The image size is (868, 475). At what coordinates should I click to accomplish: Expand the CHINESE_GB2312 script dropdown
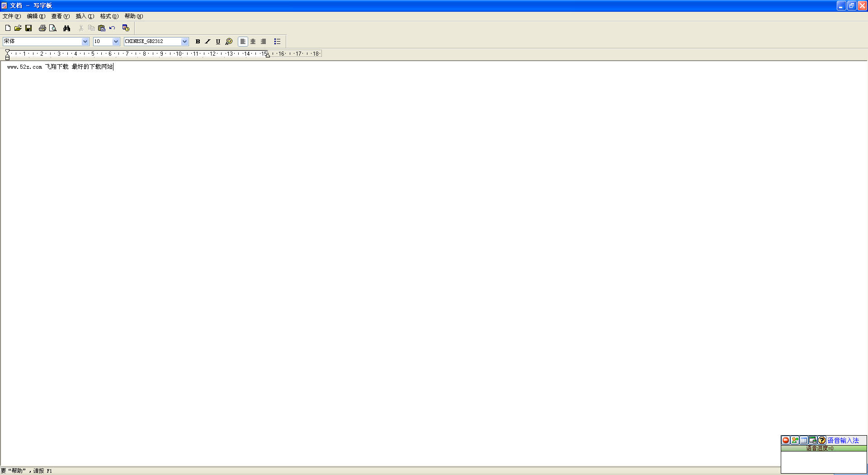[184, 41]
